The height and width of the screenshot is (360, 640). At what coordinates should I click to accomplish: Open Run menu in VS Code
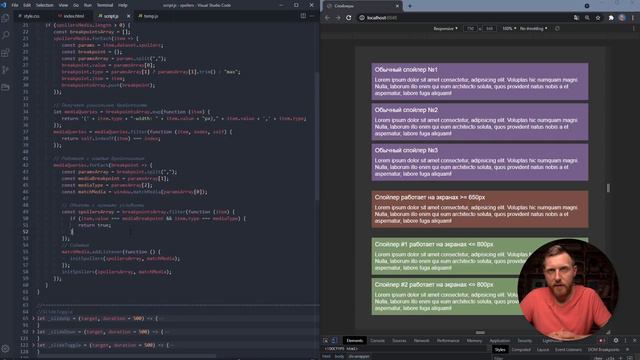(88, 5)
